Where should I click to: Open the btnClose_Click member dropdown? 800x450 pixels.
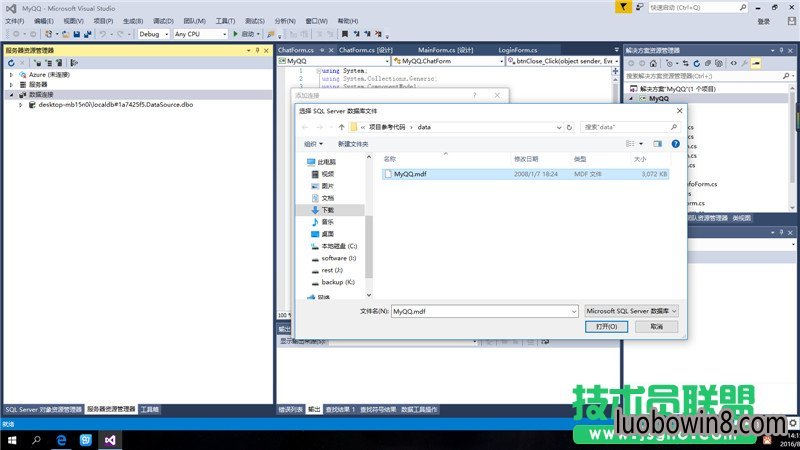[x=616, y=61]
